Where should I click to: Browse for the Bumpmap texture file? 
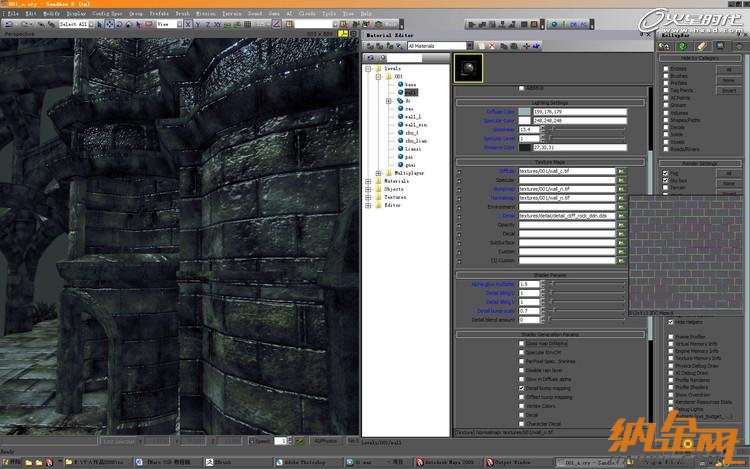coord(620,187)
